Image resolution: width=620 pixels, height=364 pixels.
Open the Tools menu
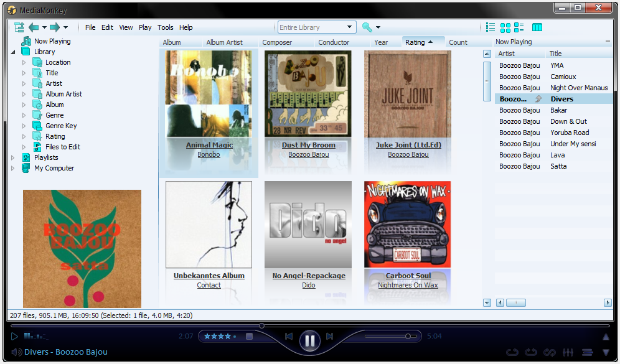[x=165, y=27]
